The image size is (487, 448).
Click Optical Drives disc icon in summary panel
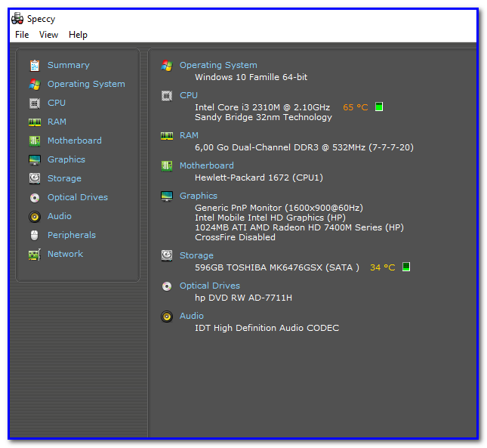[x=167, y=286]
